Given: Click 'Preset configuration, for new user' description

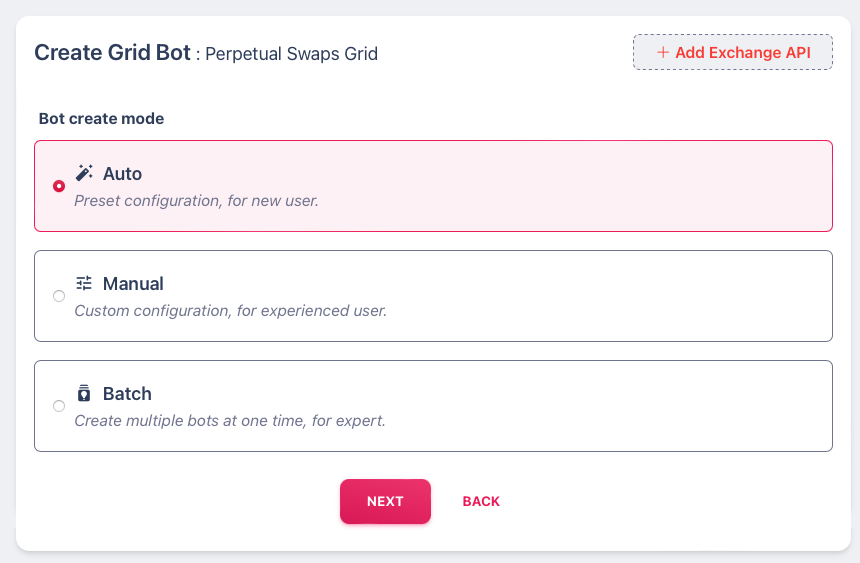Looking at the screenshot, I should [196, 201].
